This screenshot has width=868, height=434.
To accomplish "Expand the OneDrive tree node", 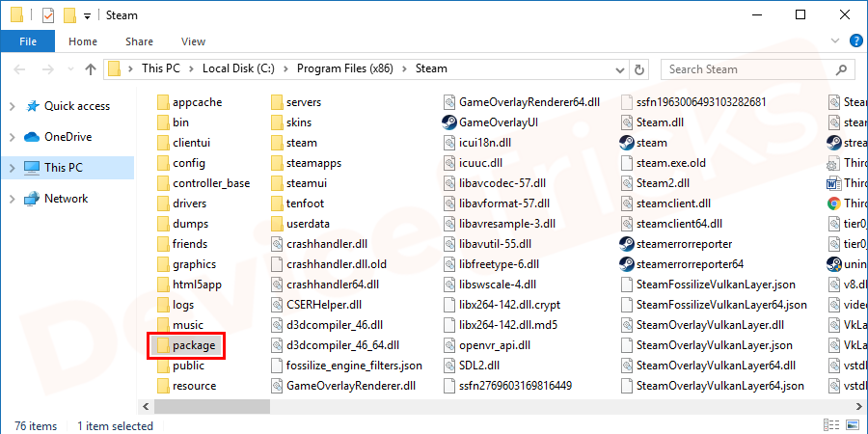I will (x=13, y=137).
